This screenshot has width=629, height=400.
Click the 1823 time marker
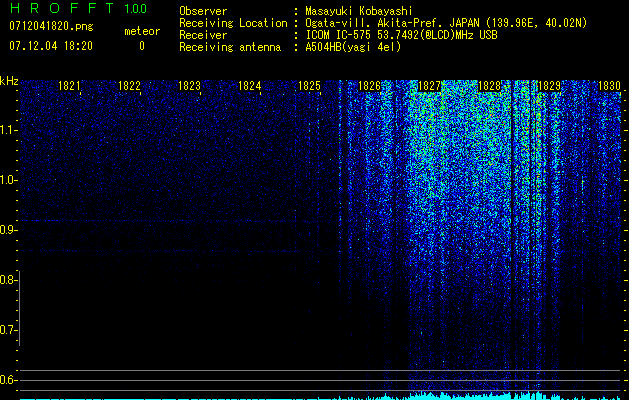pos(189,86)
